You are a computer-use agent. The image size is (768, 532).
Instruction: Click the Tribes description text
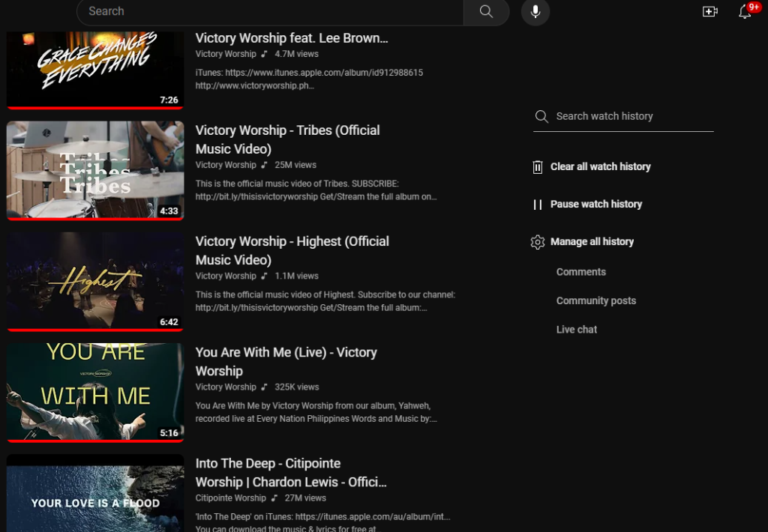coord(316,190)
